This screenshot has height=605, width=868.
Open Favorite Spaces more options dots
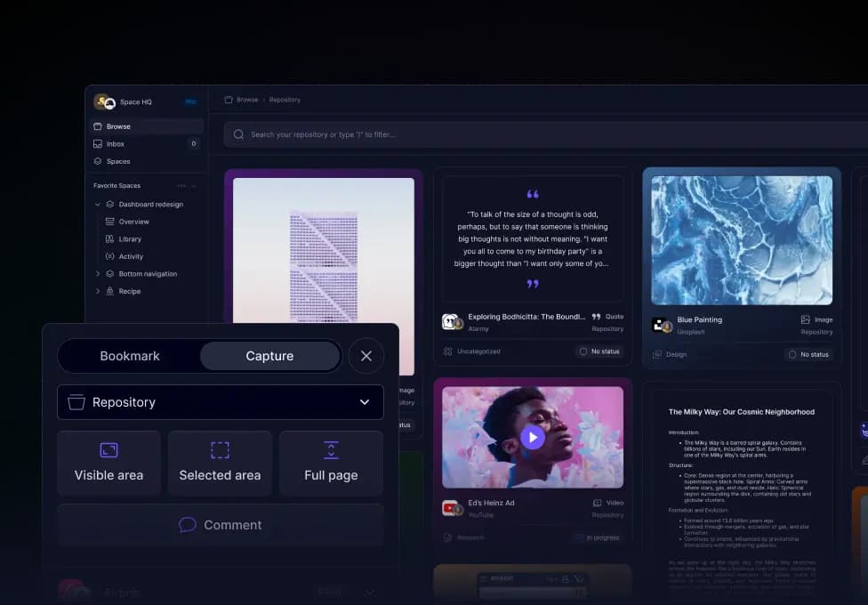coord(181,186)
